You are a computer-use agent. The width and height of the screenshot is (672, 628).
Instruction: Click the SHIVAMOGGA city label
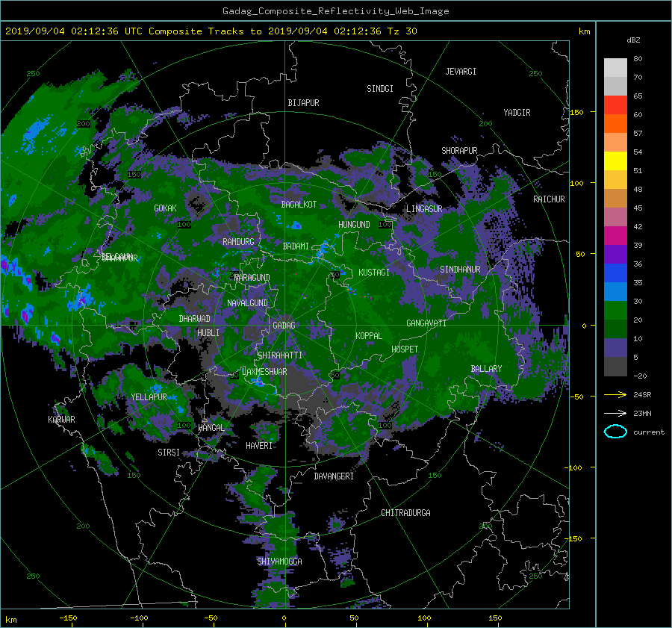[x=279, y=561]
